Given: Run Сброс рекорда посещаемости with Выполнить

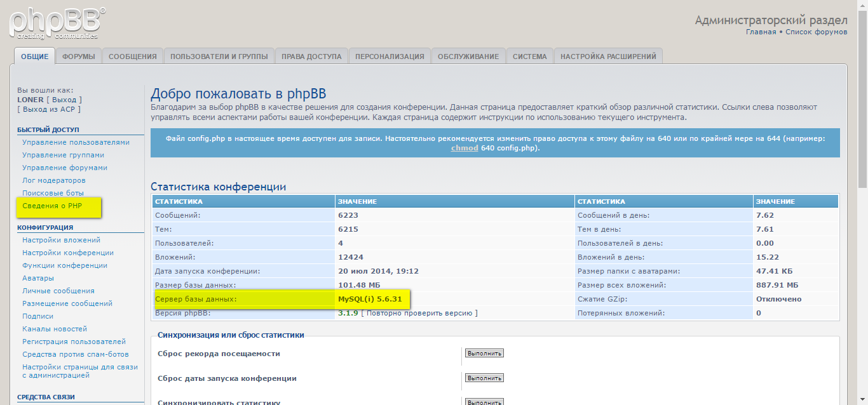Looking at the screenshot, I should click(x=484, y=354).
